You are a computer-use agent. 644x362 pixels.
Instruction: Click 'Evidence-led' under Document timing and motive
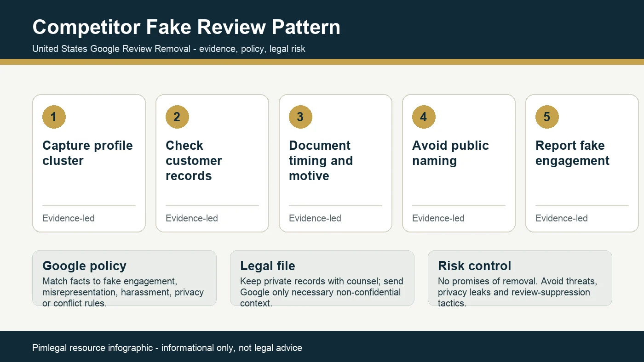point(315,218)
